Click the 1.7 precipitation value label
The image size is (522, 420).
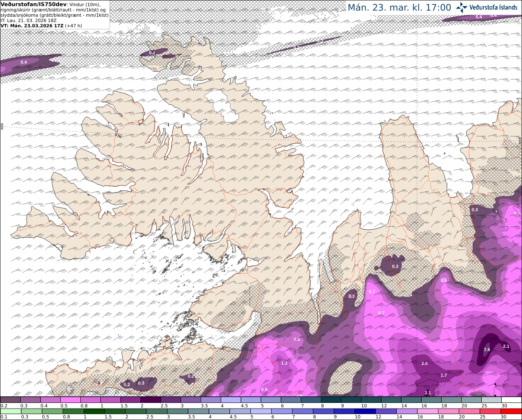coord(444,375)
